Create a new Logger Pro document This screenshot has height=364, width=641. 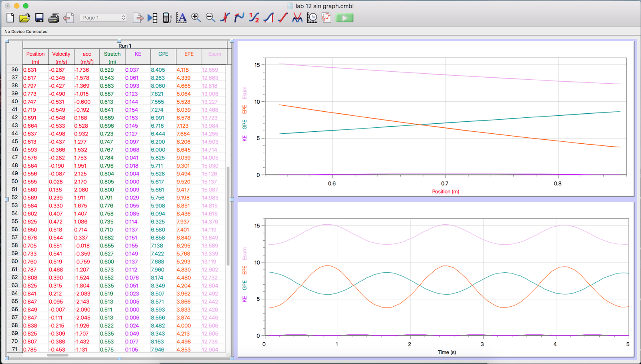[10, 18]
